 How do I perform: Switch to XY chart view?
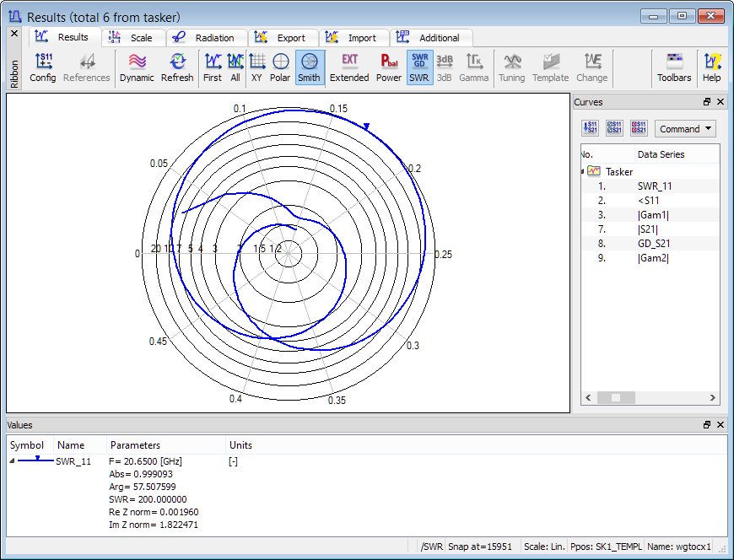257,67
